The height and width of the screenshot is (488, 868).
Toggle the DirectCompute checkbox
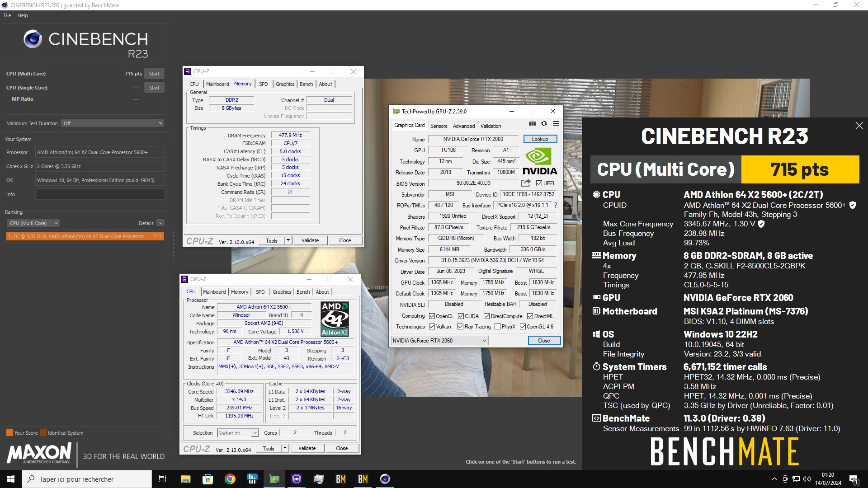[x=487, y=316]
